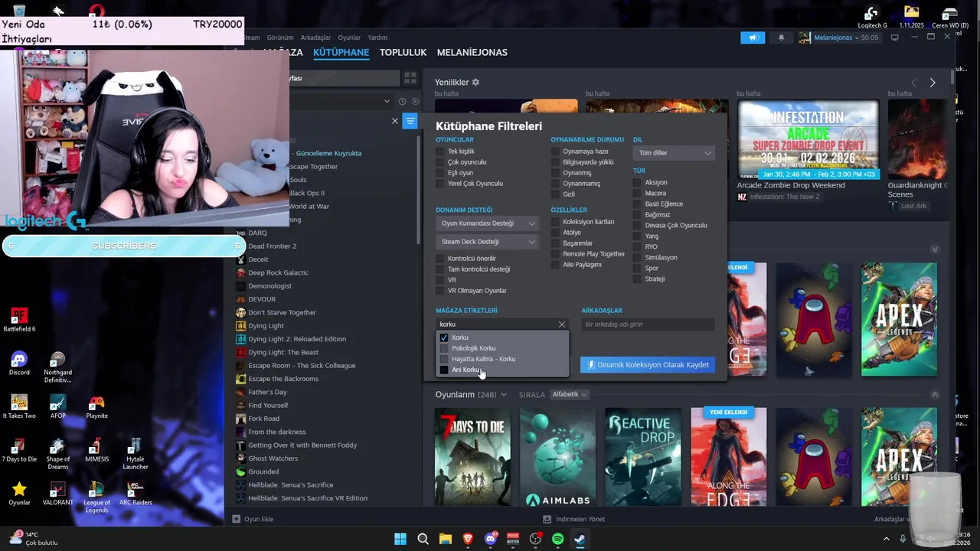This screenshot has width=980, height=551.
Task: Open Steam Deck Desteği dropdown
Action: point(488,242)
